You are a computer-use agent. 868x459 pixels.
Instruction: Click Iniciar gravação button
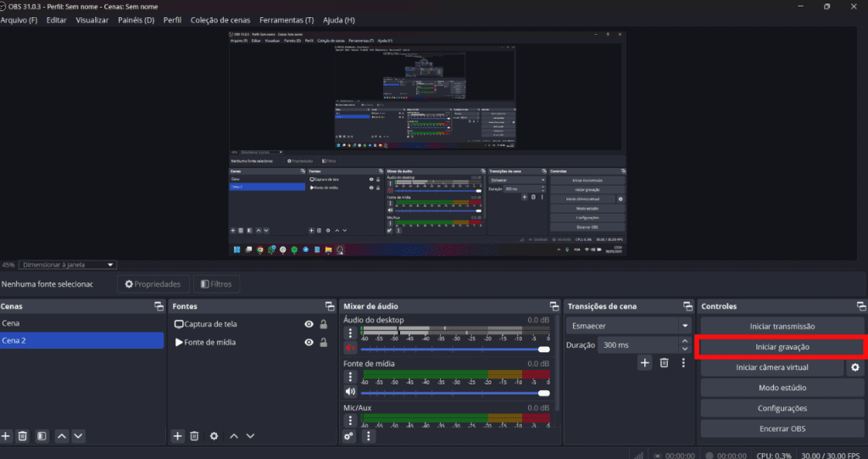coord(782,347)
